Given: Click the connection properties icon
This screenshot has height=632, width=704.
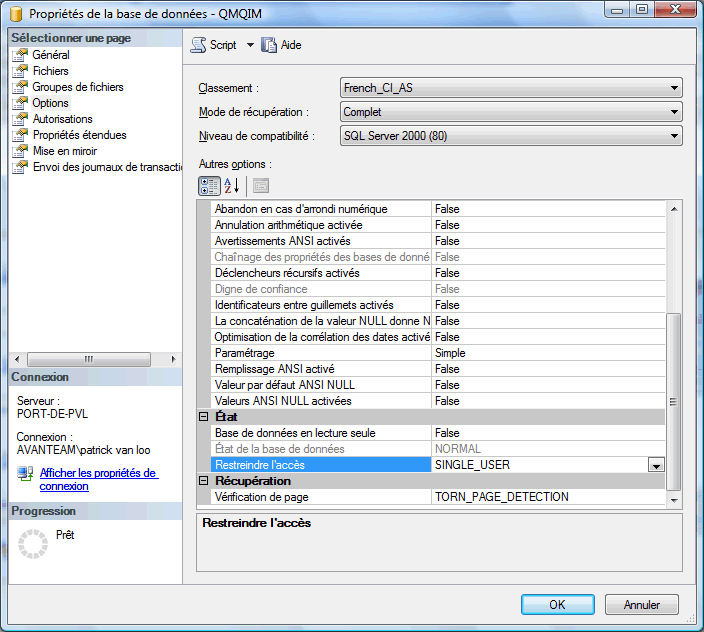Looking at the screenshot, I should [x=25, y=474].
